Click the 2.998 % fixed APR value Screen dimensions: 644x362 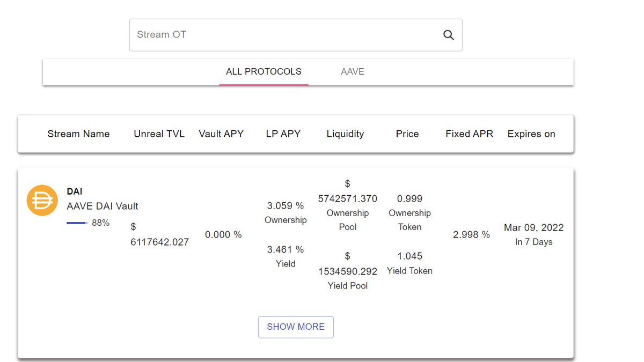tap(471, 234)
